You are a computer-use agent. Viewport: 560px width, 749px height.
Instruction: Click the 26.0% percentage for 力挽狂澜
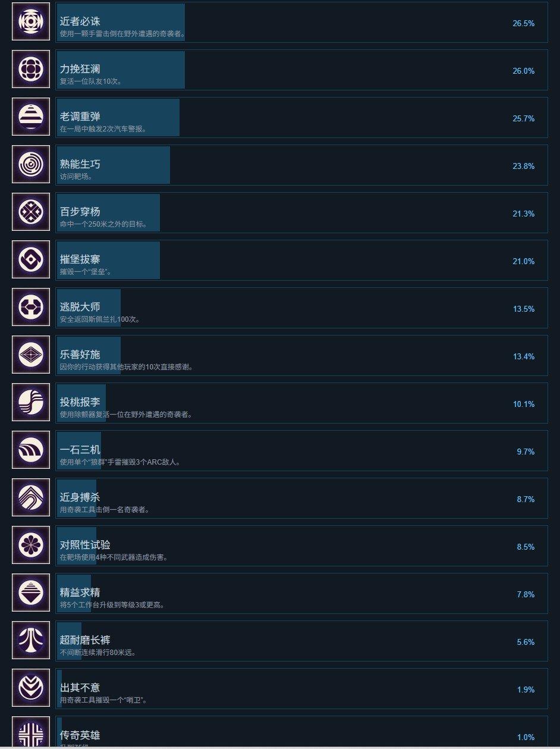click(523, 71)
